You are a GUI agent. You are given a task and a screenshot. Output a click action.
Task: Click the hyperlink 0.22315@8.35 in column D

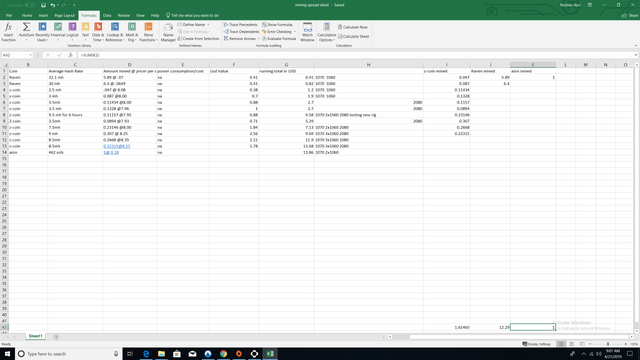117,146
